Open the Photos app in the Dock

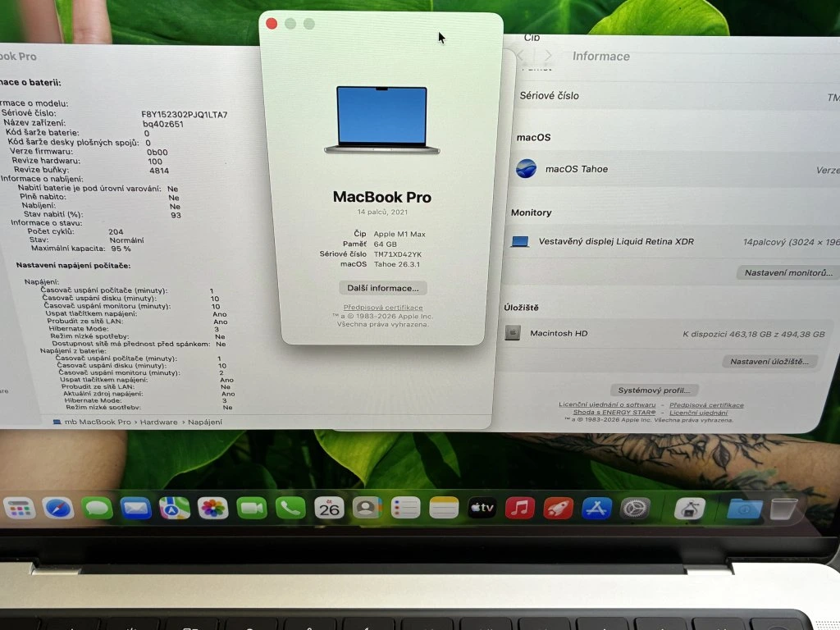(212, 509)
